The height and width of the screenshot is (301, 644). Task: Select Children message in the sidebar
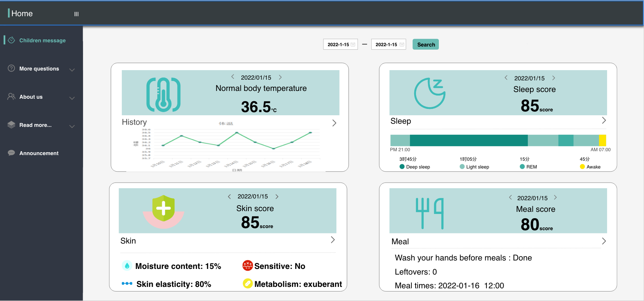(42, 41)
